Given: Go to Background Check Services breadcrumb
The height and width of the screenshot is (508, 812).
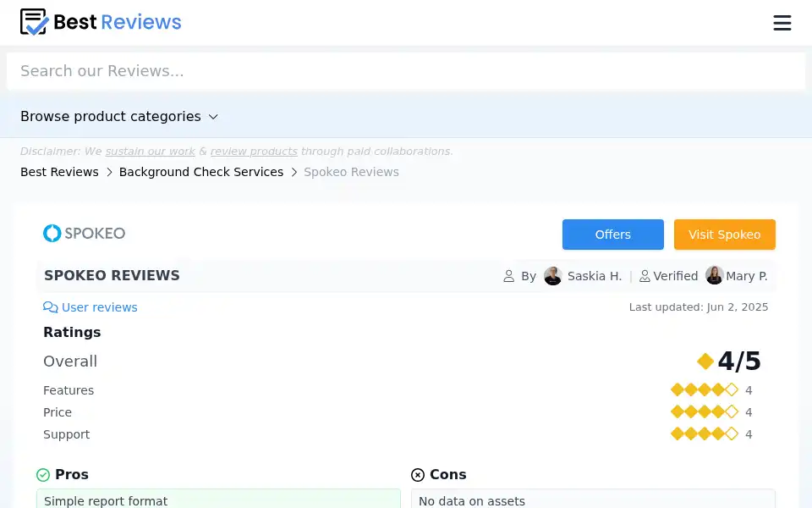Looking at the screenshot, I should tap(201, 172).
